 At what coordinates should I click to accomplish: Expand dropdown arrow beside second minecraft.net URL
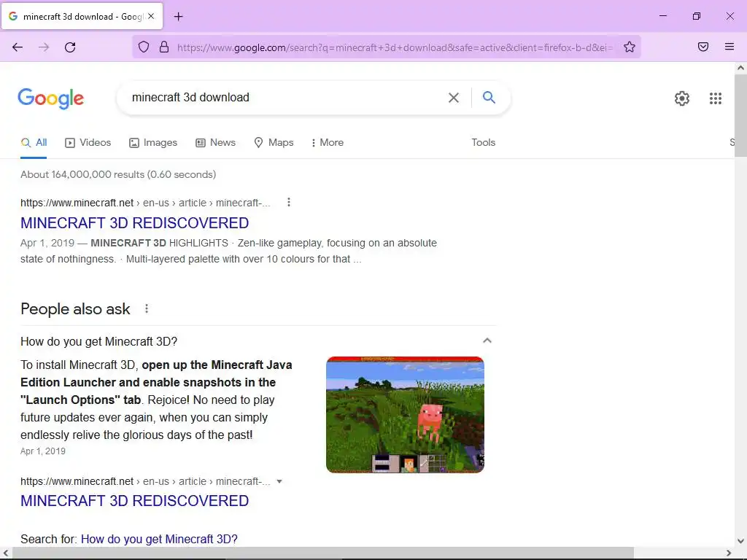pos(279,481)
